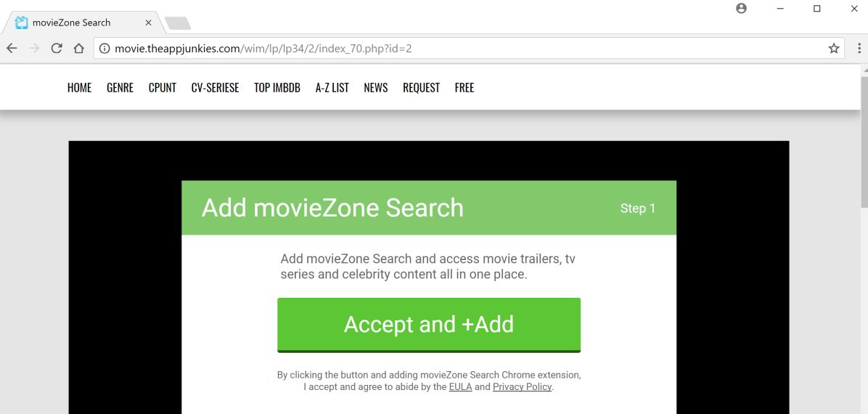
Task: Open the HOME menu item
Action: [x=79, y=88]
